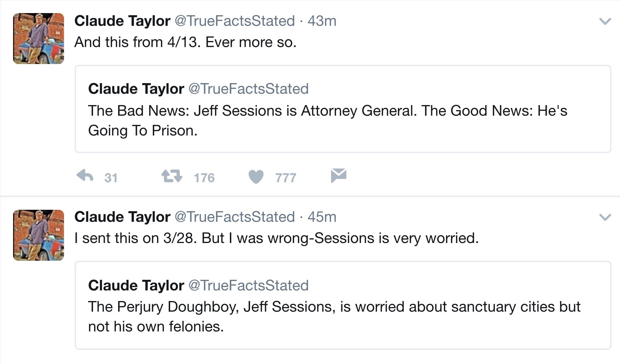Open quoted tweet about Jeff Sessions prison
Viewport: 620px width, 364px height.
coord(342,120)
